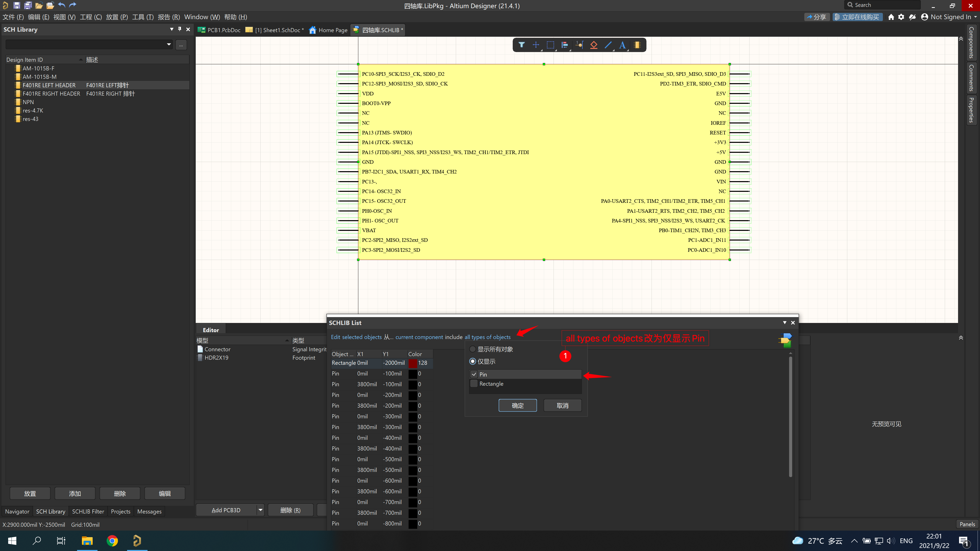Viewport: 980px width, 551px height.
Task: Open the 工具 (T) menu
Action: (143, 17)
